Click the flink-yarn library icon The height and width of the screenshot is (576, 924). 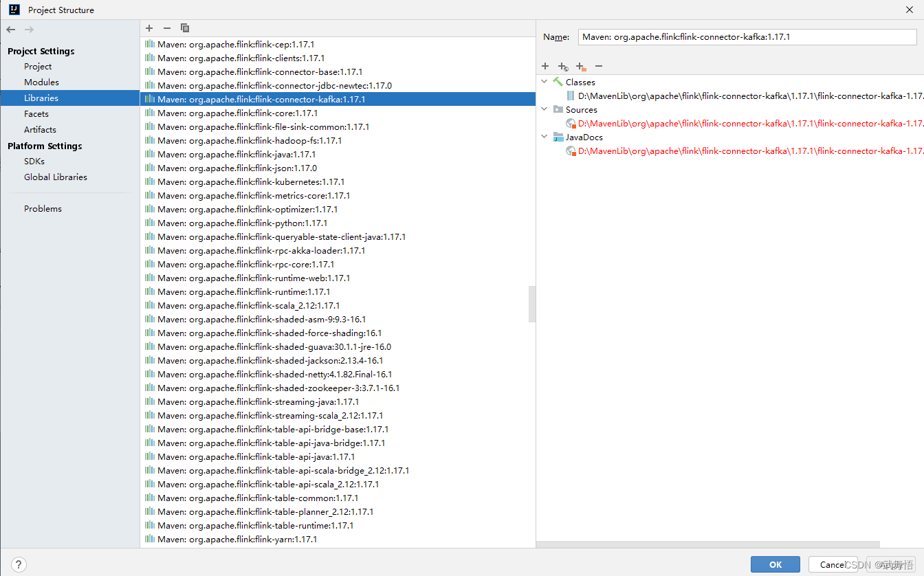pos(150,539)
